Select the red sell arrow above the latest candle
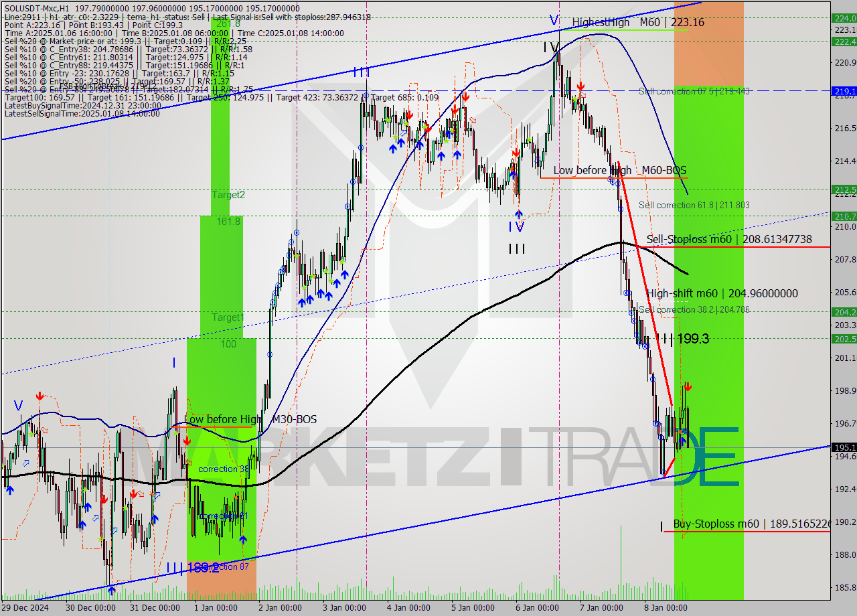The image size is (857, 616). click(x=688, y=386)
